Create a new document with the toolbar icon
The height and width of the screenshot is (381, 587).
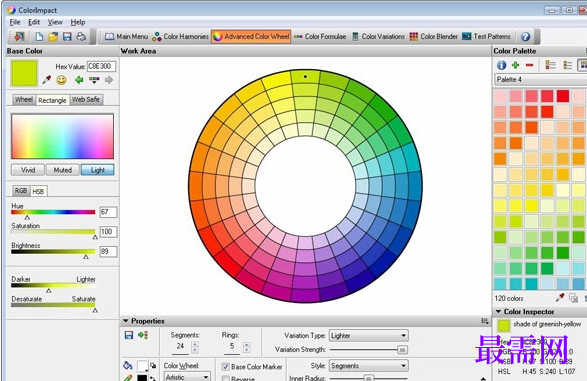pyautogui.click(x=39, y=37)
